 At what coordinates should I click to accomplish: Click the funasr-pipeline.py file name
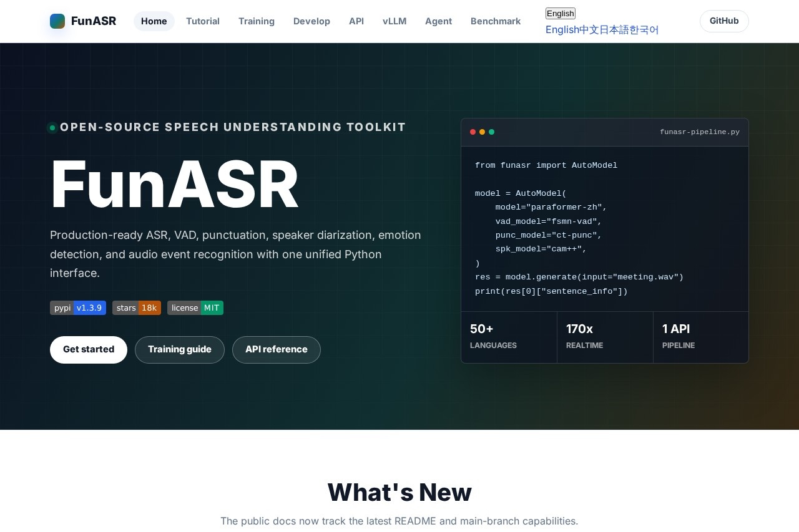(700, 132)
